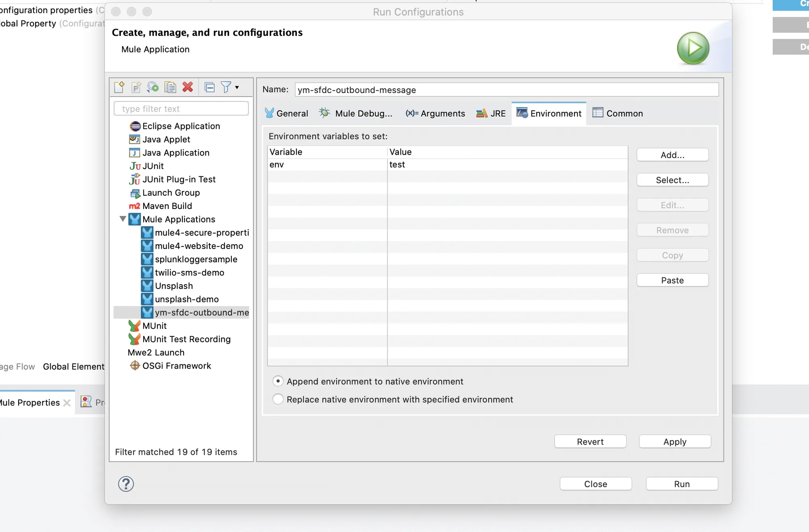This screenshot has width=809, height=532.
Task: Switch to the Mule Debug tab
Action: pos(356,114)
